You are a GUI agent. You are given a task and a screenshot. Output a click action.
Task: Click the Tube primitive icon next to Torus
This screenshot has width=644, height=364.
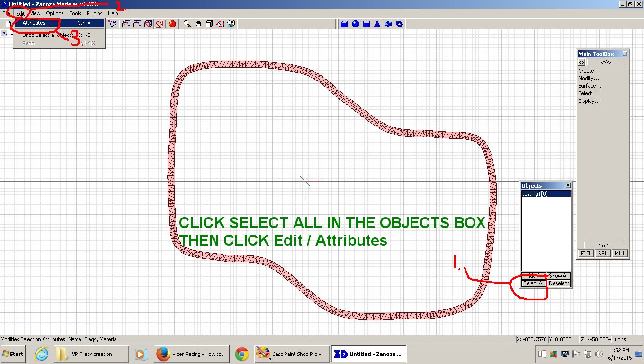(x=399, y=24)
